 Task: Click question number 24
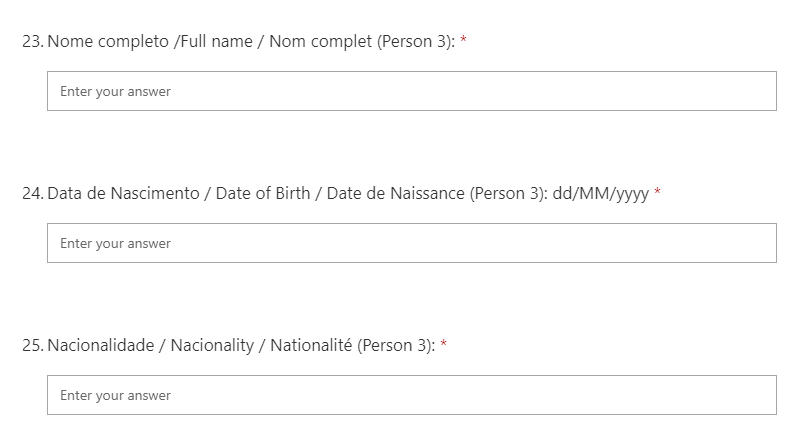[32, 193]
